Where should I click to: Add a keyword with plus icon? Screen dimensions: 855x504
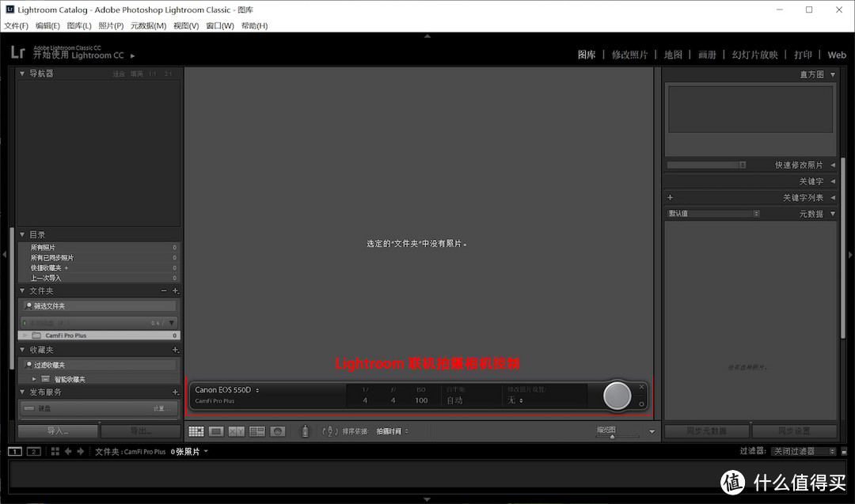click(x=671, y=198)
